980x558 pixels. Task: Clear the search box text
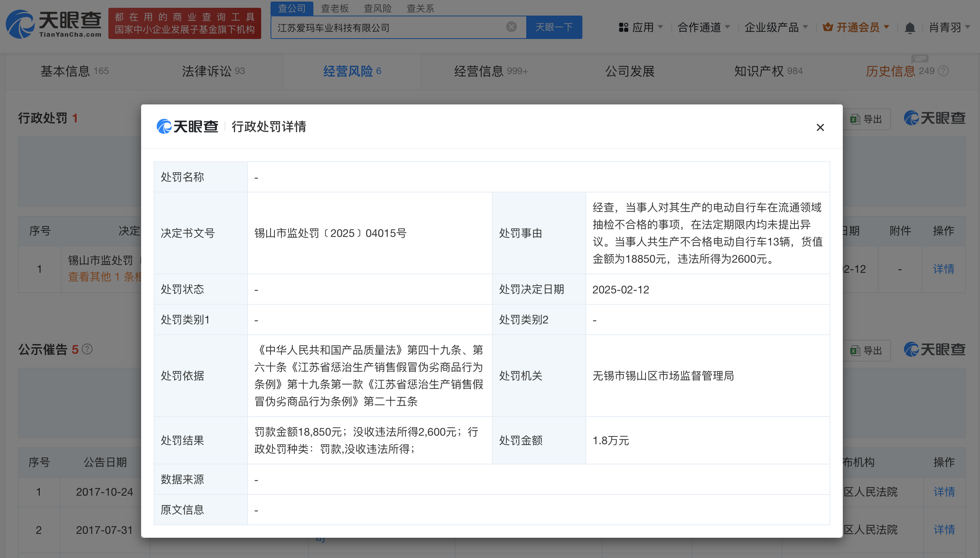click(511, 27)
